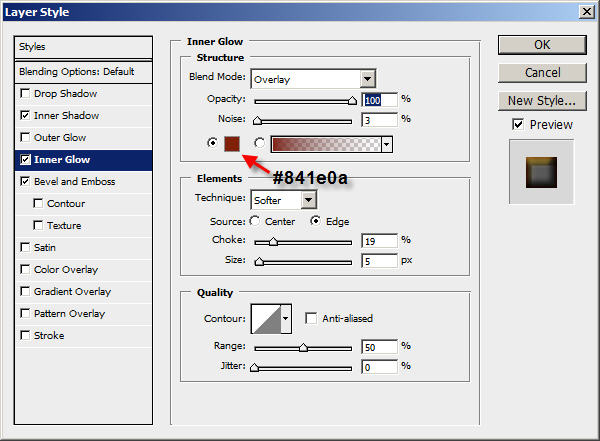Click the New Style... button
600x441 pixels.
tap(542, 101)
